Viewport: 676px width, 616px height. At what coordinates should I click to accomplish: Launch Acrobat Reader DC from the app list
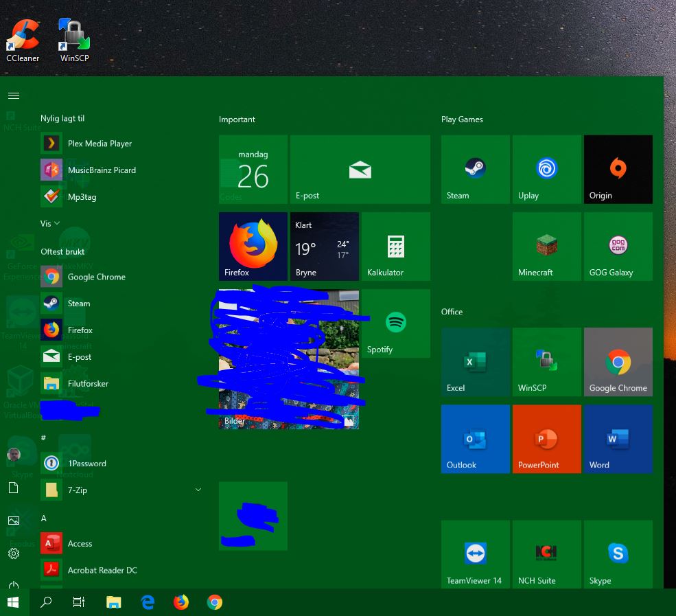tap(121, 570)
